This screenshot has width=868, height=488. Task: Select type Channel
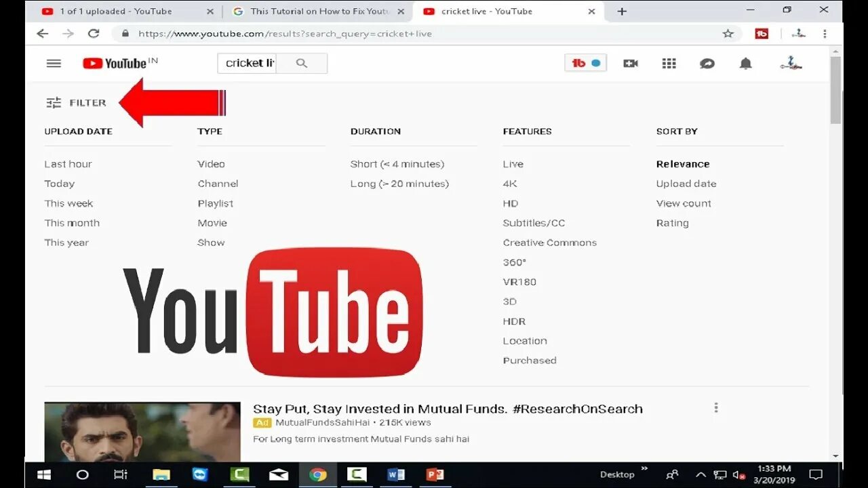[218, 184]
